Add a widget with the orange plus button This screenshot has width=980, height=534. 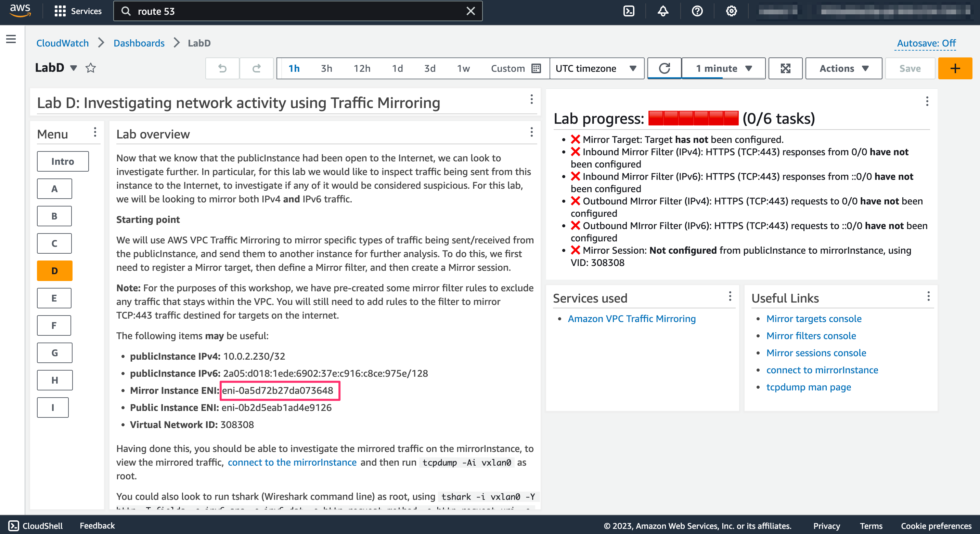point(955,68)
